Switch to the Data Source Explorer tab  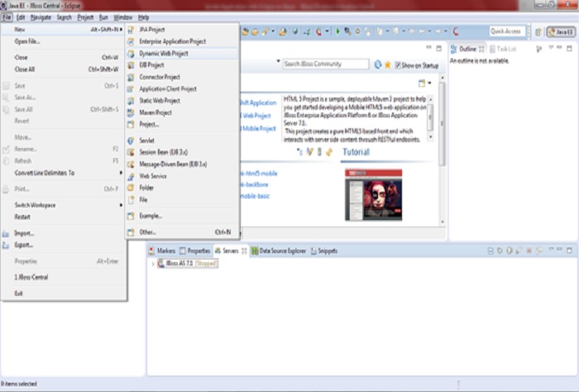279,251
